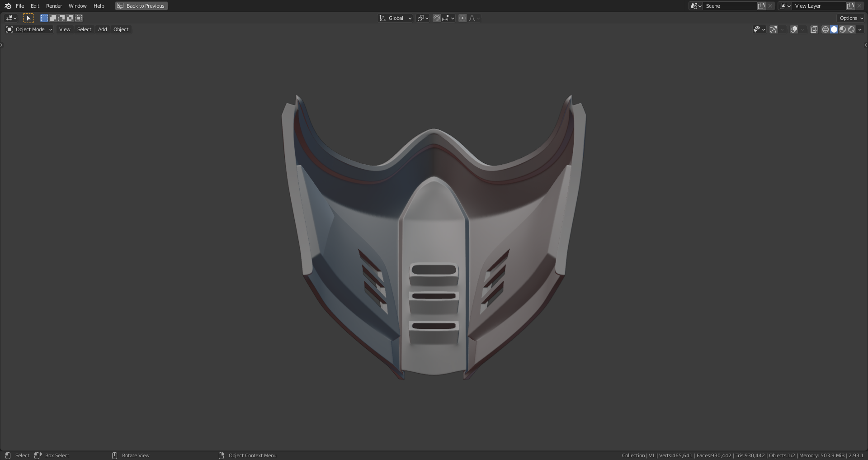Open the pivot point dropdown

(423, 18)
